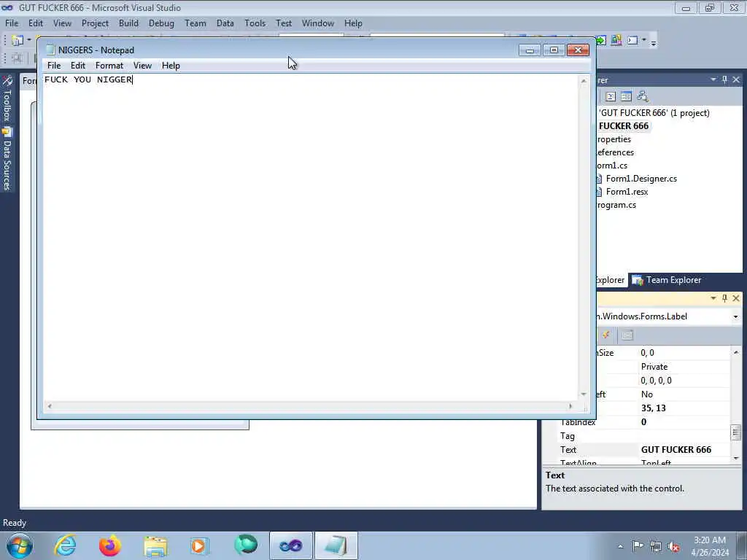Viewport: 747px width, 560px height.
Task: Click Properties grid scroll down arrow
Action: 736,458
